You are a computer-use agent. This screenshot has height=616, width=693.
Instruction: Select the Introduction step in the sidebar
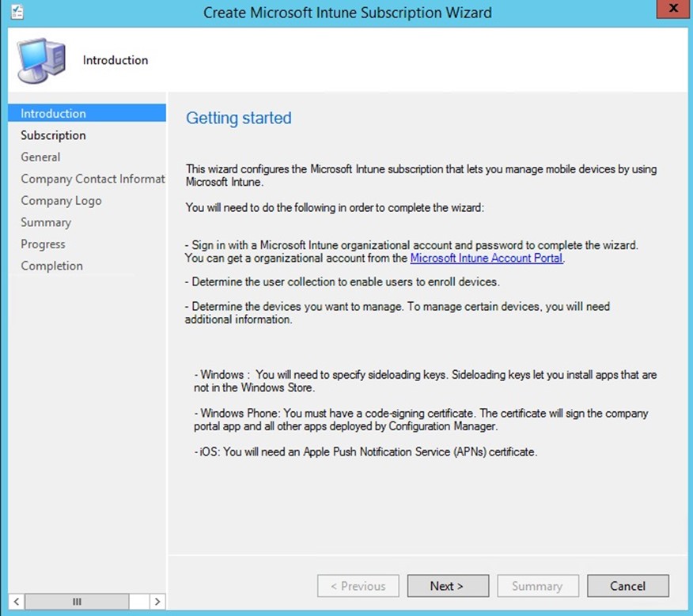[x=54, y=114]
